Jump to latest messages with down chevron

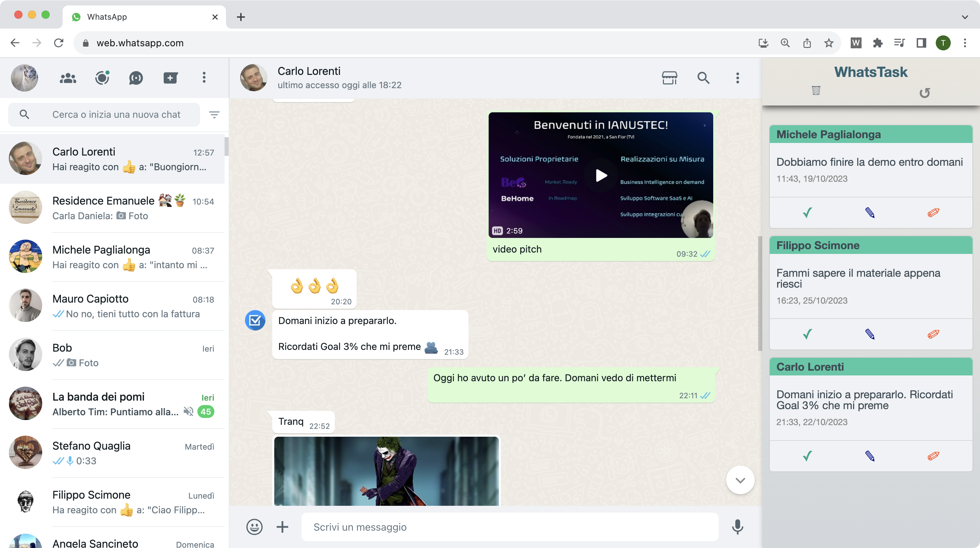click(740, 480)
